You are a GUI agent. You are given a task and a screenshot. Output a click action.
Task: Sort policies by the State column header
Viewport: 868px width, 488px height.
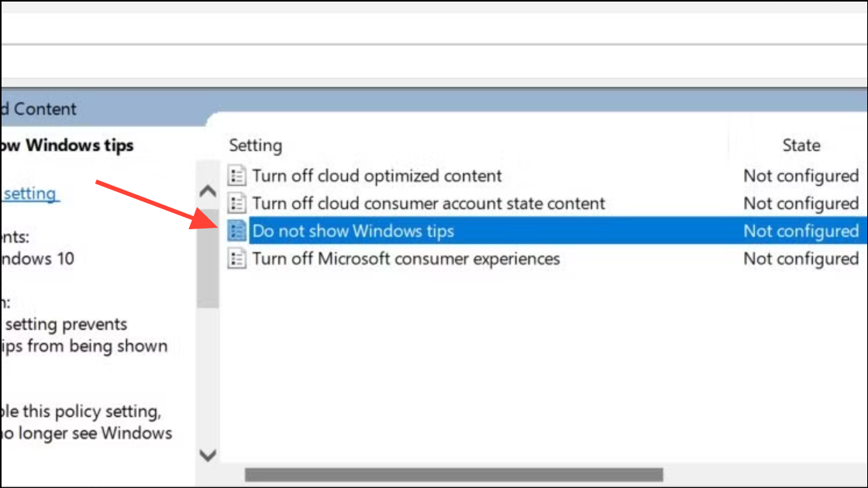pyautogui.click(x=801, y=146)
